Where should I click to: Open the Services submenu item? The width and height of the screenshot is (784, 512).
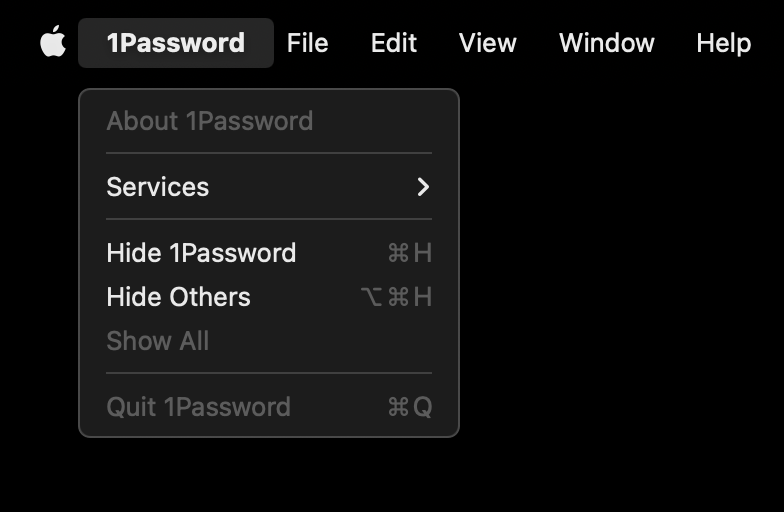pyautogui.click(x=158, y=187)
